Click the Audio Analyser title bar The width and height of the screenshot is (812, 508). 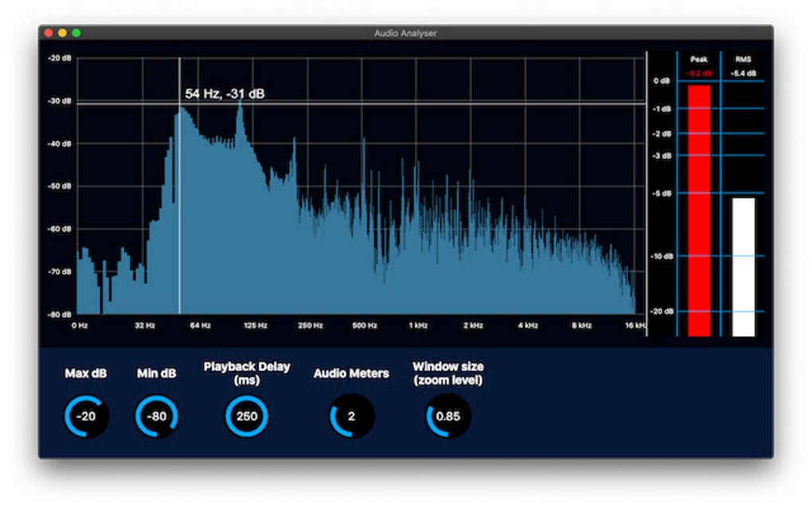(x=406, y=33)
